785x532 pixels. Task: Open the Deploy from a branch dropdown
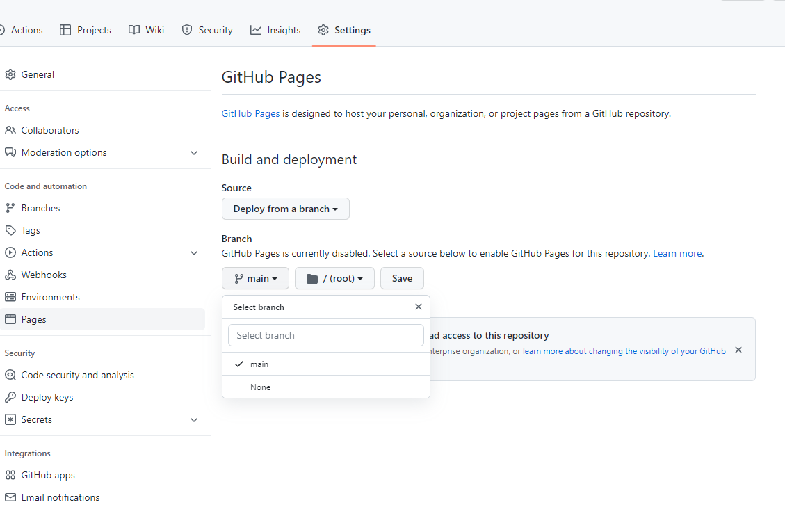pyautogui.click(x=285, y=209)
